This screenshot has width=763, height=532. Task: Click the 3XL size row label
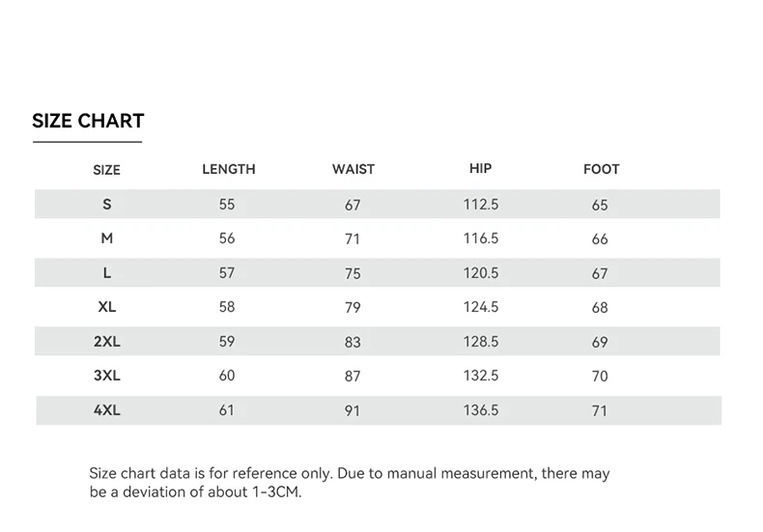(x=106, y=376)
